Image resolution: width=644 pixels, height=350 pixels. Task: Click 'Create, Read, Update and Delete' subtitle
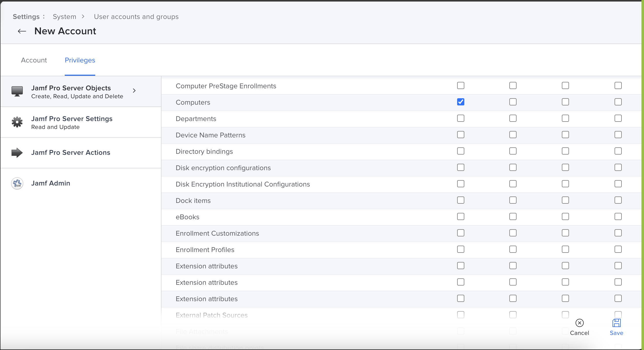click(77, 96)
